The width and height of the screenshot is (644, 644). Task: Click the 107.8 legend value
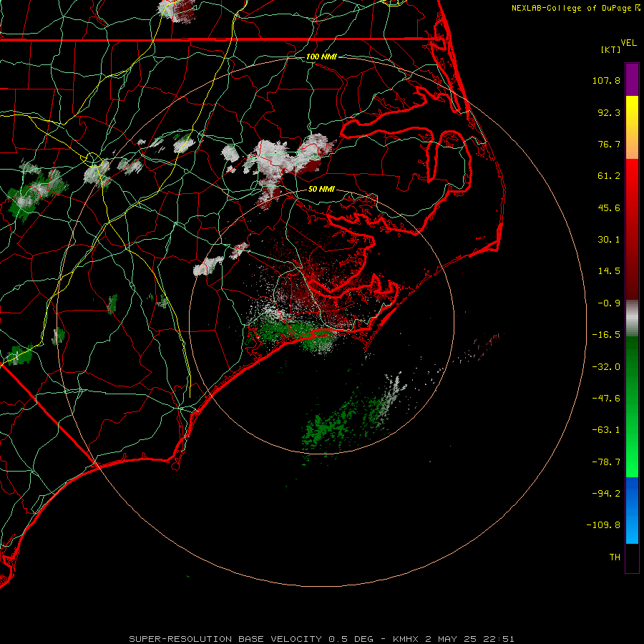[606, 80]
